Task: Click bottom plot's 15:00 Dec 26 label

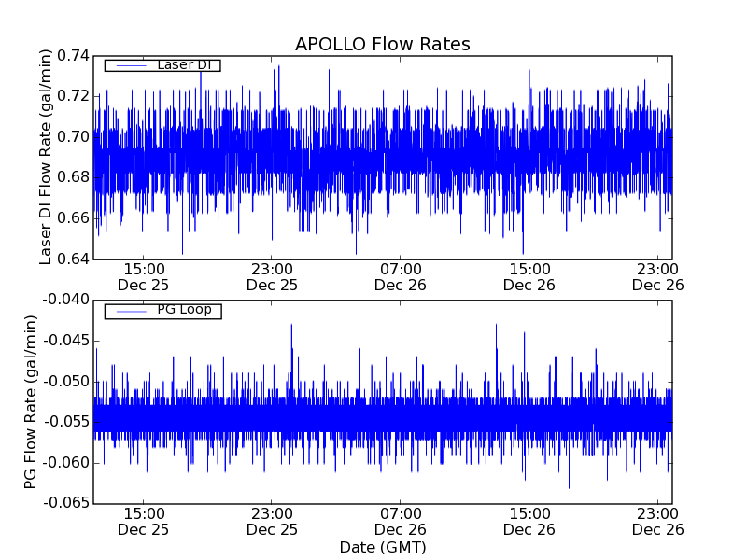Action: pos(529,522)
